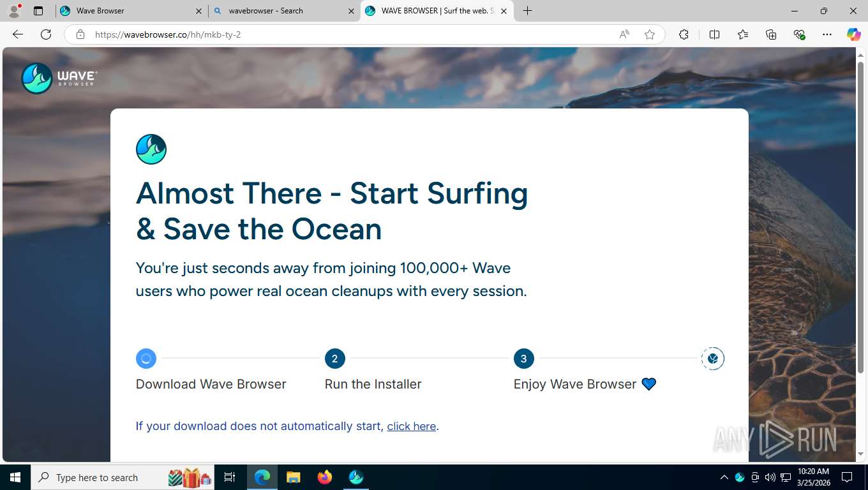Screen dimensions: 868x490
Task: Close the active WAVE BROWSER tab
Action: point(504,11)
